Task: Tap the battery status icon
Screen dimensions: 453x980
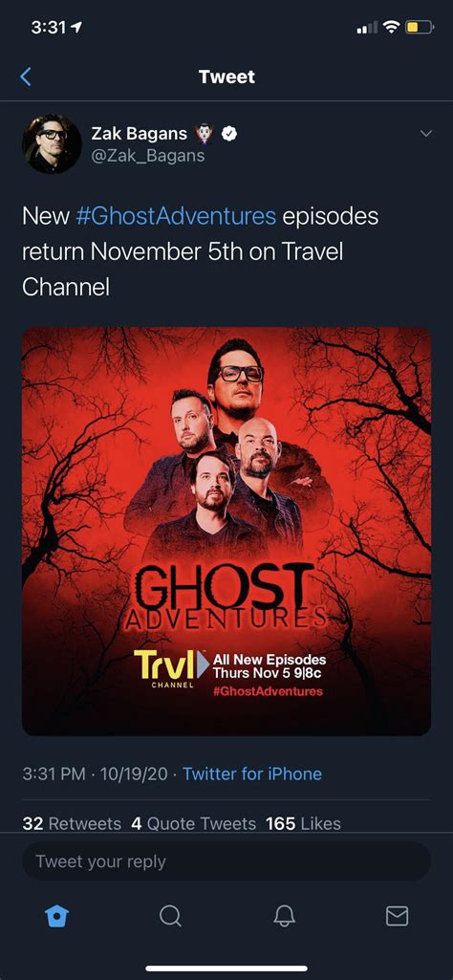Action: 420,28
